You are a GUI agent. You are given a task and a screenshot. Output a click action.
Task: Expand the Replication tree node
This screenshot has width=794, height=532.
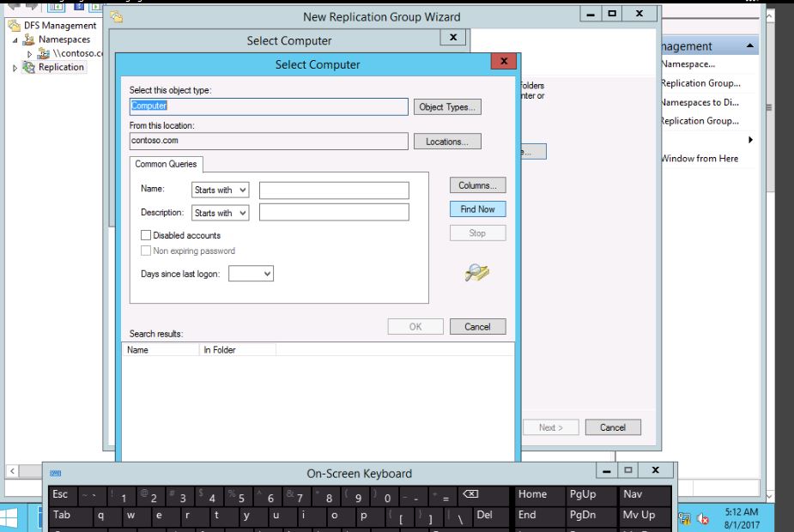pos(14,68)
